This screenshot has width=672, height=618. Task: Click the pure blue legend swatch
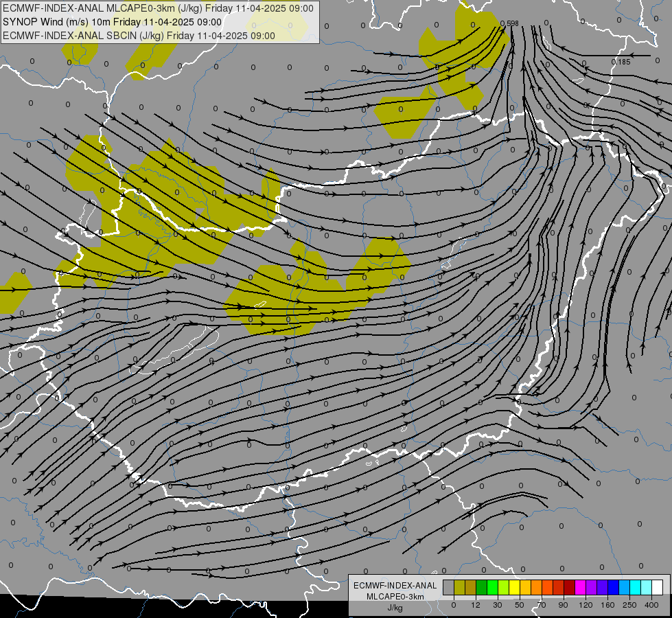[x=613, y=587]
